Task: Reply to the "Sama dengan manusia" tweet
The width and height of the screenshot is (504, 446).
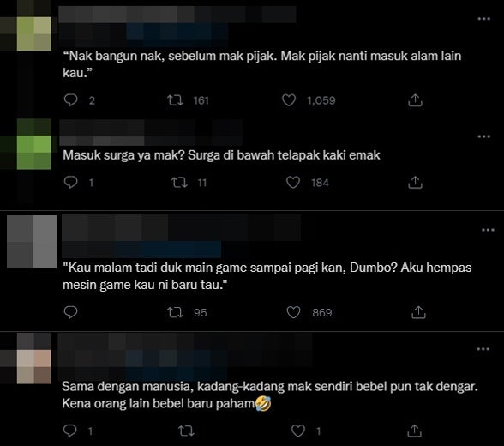Action: (x=70, y=431)
